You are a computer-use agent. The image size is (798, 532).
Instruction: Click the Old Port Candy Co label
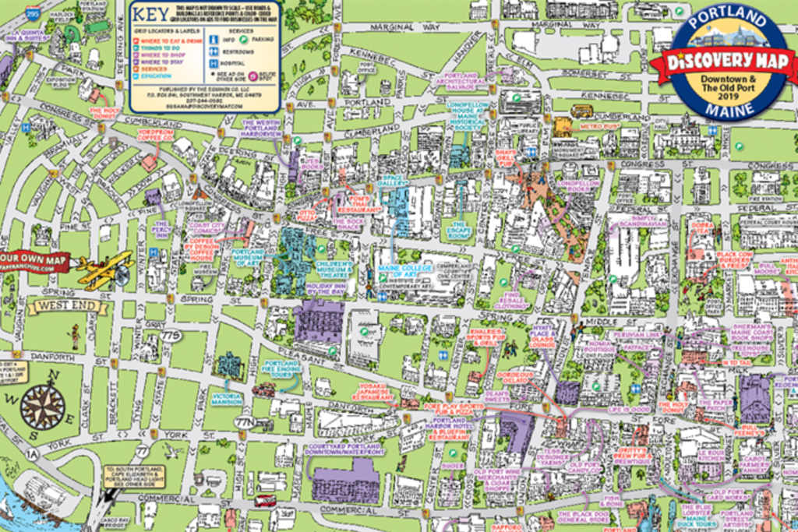(585, 468)
